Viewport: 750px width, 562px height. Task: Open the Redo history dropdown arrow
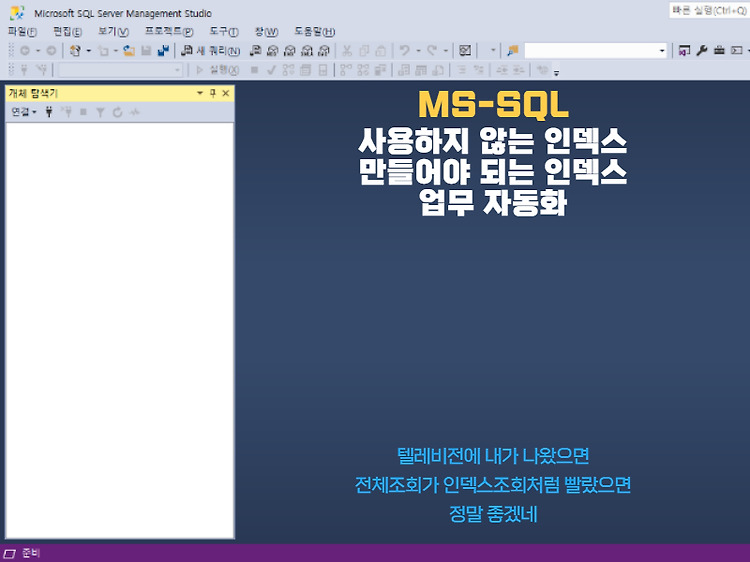tap(445, 50)
